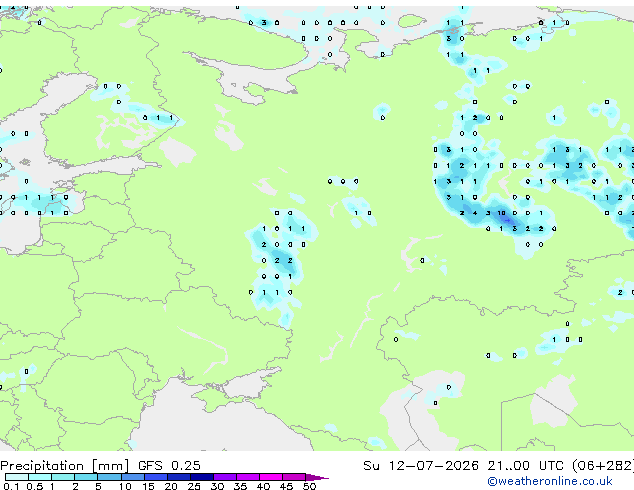Click the 35–40 mm legend color swatch
The image size is (634, 490).
[248, 477]
